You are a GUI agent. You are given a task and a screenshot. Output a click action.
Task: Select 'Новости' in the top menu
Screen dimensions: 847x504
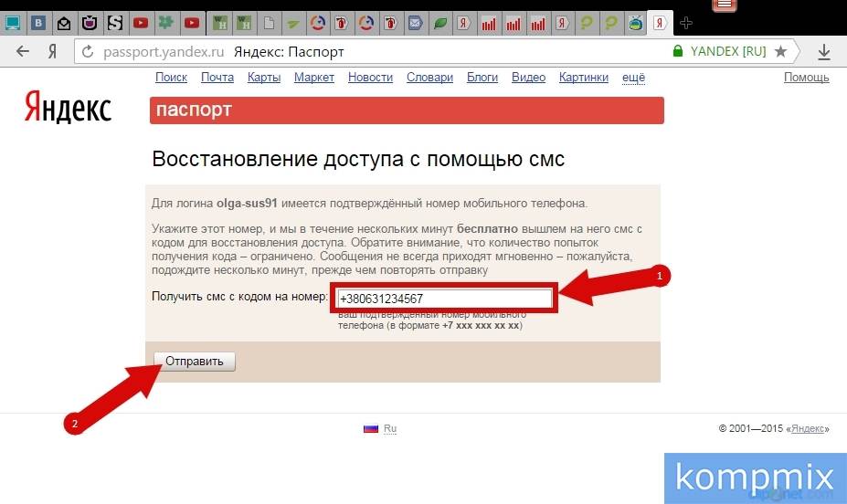pyautogui.click(x=370, y=78)
